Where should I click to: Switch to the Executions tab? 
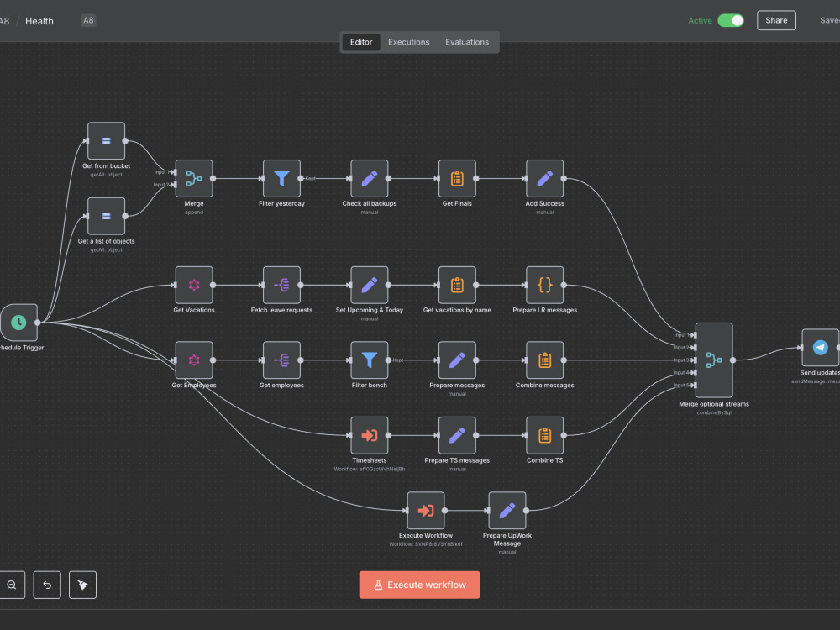409,42
